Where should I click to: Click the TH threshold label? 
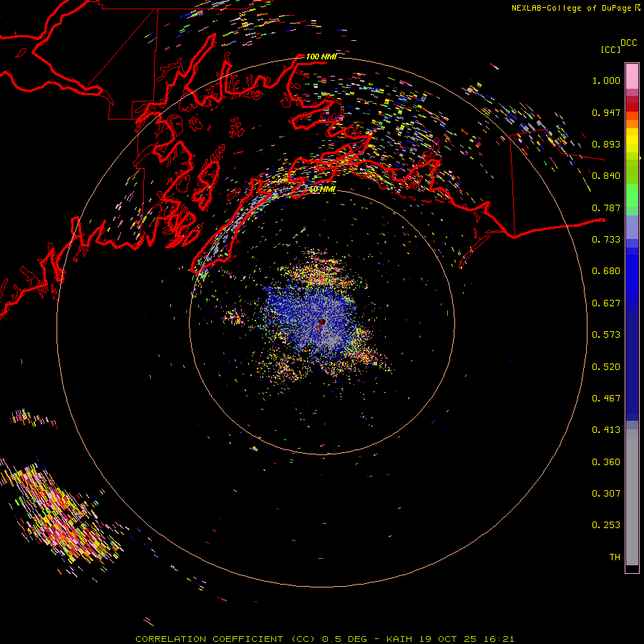pyautogui.click(x=615, y=557)
